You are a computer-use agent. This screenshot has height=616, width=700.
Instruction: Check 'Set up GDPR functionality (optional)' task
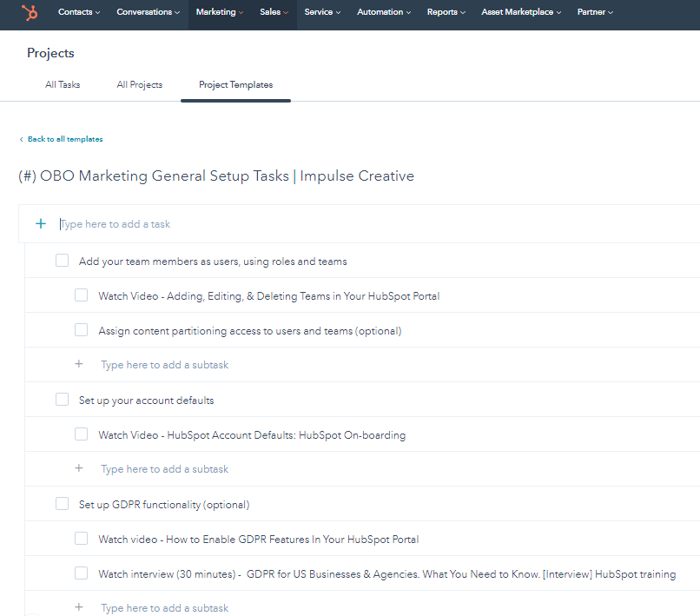[x=62, y=503]
